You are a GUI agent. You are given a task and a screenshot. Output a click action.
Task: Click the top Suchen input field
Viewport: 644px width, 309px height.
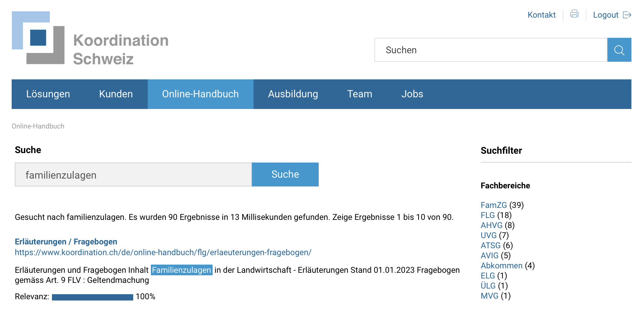(491, 50)
